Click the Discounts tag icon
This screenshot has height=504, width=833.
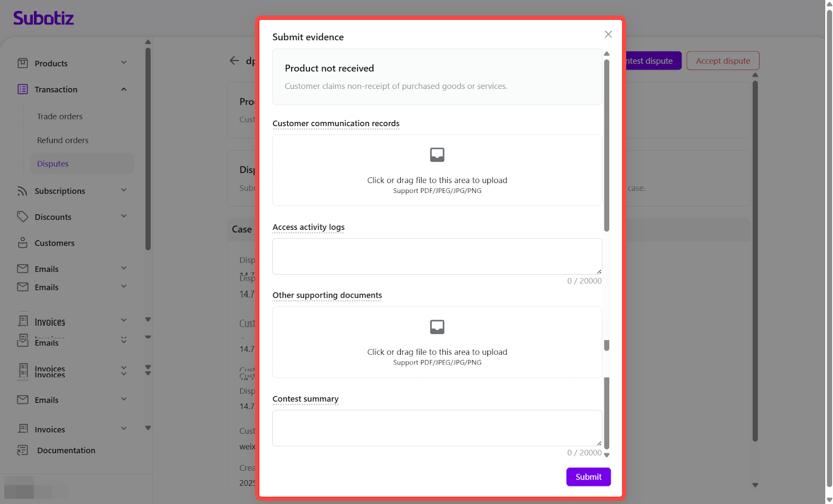click(x=22, y=216)
